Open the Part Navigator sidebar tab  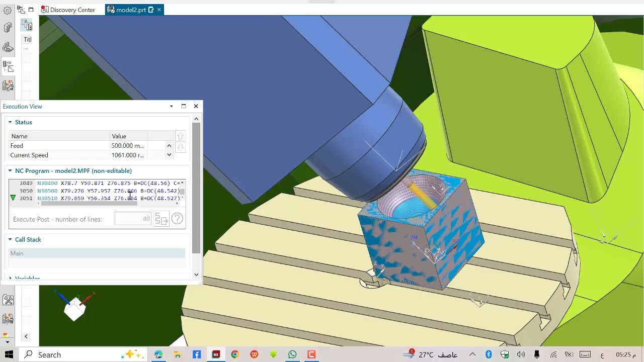tap(8, 47)
